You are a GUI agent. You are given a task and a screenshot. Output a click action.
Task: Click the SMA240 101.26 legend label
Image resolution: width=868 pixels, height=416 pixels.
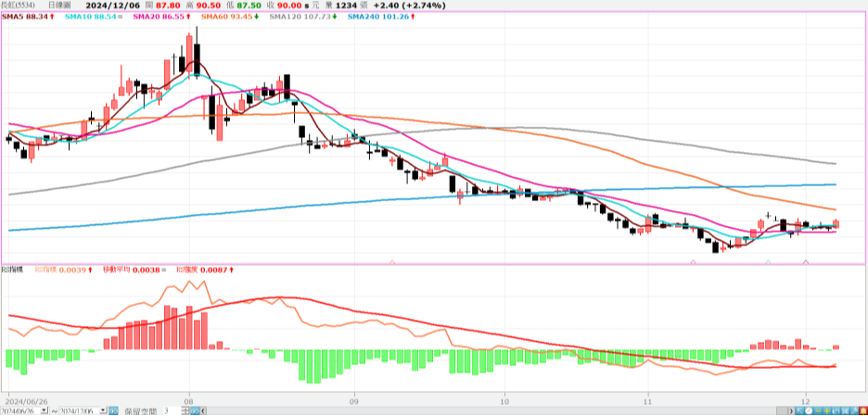(x=381, y=17)
